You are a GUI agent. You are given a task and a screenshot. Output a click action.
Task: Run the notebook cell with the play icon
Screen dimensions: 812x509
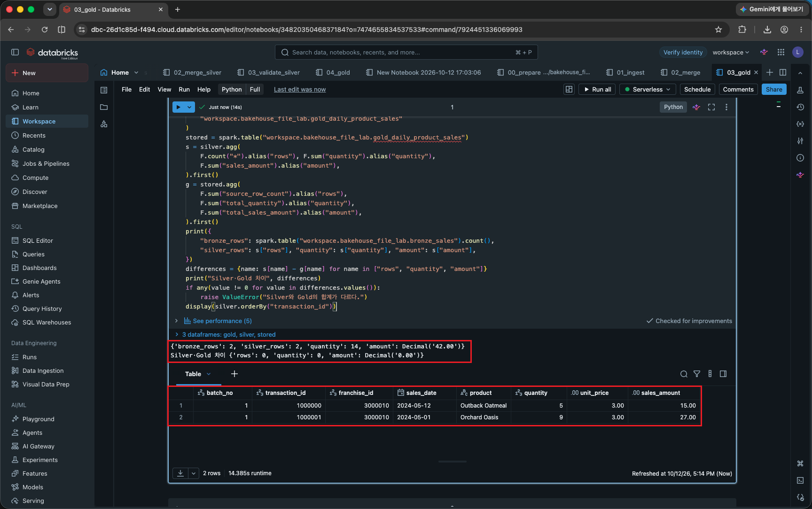[179, 107]
